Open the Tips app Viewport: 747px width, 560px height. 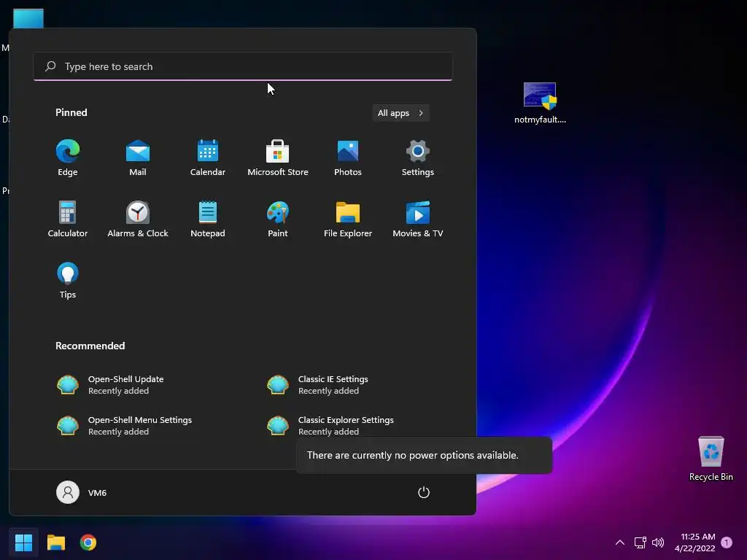pyautogui.click(x=68, y=281)
